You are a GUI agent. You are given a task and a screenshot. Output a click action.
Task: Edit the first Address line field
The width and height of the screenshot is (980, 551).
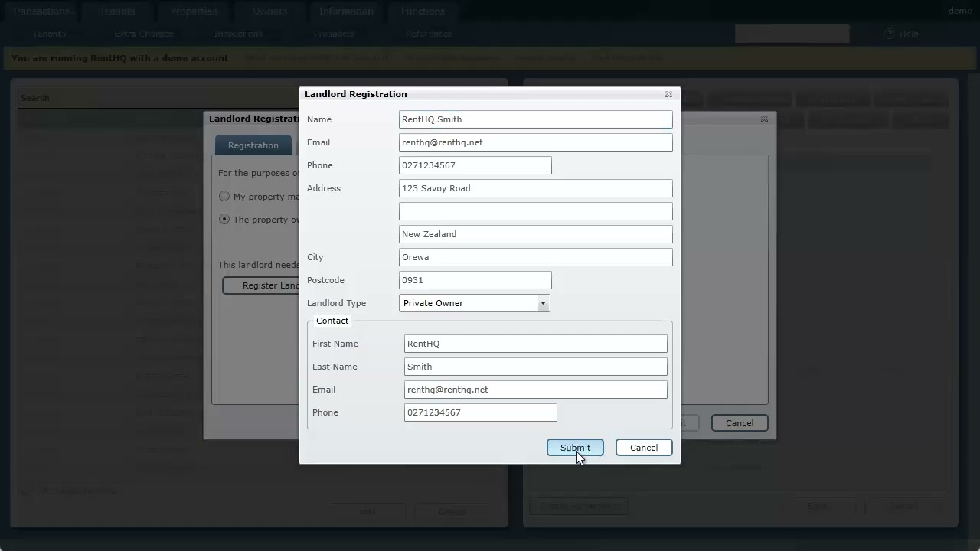click(x=536, y=188)
